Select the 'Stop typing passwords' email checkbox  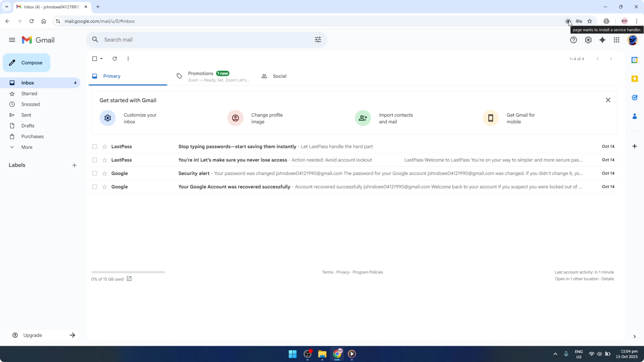click(x=94, y=147)
